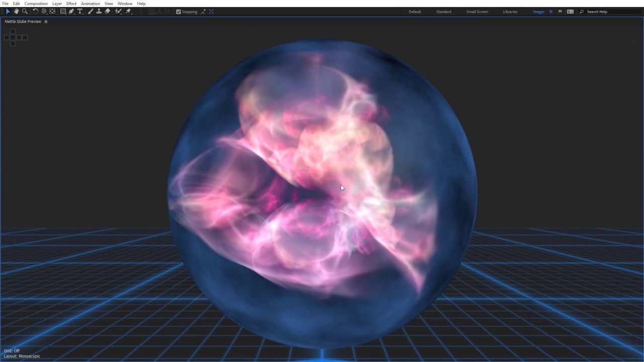The width and height of the screenshot is (644, 362).
Task: Open the Mettle Globe Preview panel menu
Action: pos(45,21)
